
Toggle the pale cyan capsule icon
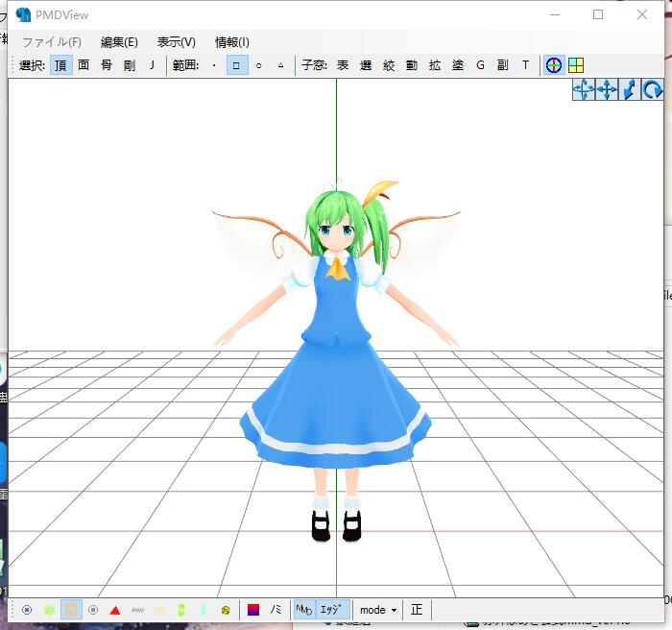[x=204, y=610]
